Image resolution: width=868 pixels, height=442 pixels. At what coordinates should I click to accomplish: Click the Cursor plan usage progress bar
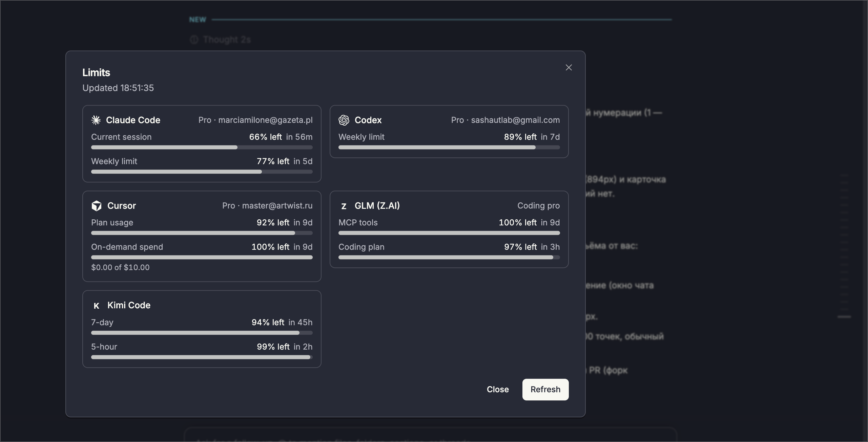pos(202,233)
